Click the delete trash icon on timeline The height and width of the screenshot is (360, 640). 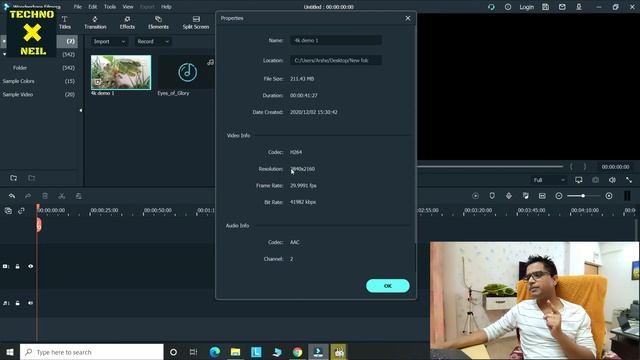point(45,196)
